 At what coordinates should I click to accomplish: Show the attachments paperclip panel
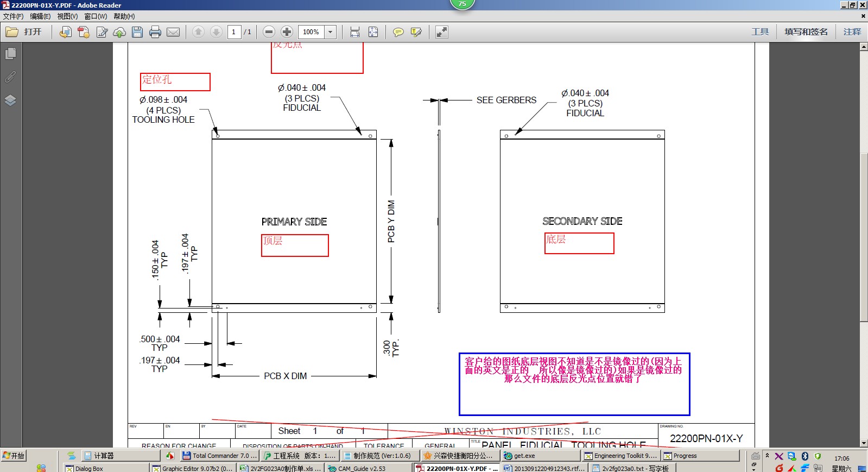10,77
